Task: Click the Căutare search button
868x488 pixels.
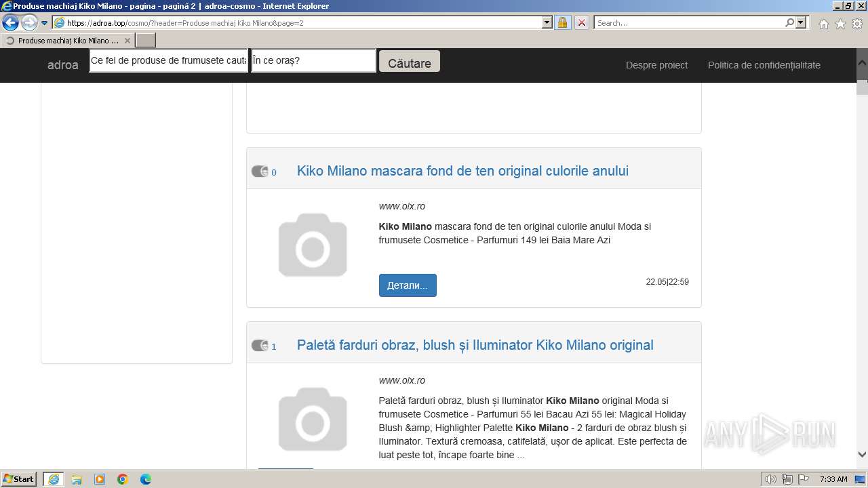Action: click(x=410, y=61)
